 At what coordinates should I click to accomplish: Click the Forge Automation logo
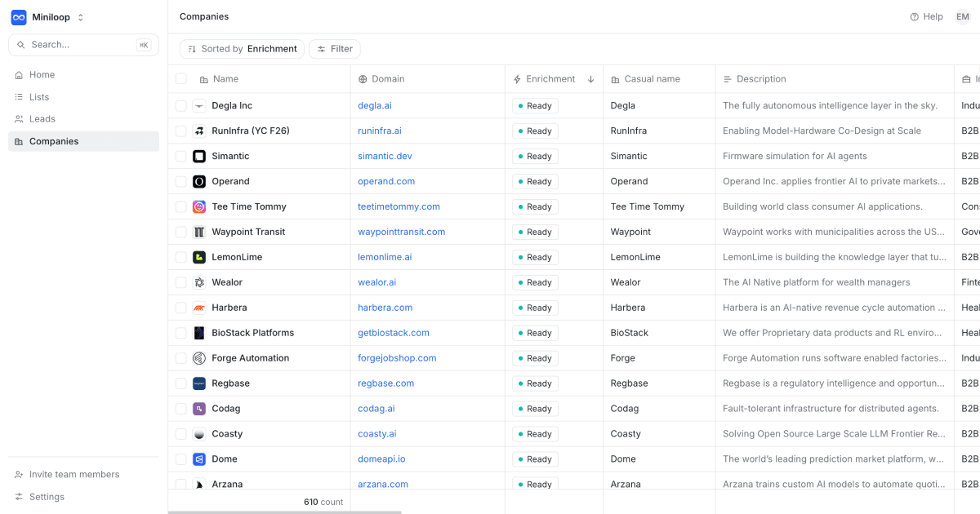(199, 359)
